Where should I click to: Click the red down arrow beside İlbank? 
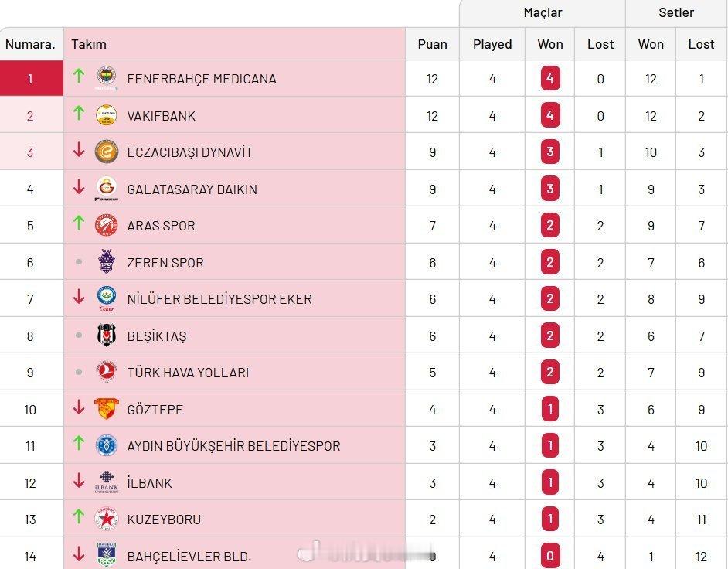[x=79, y=481]
